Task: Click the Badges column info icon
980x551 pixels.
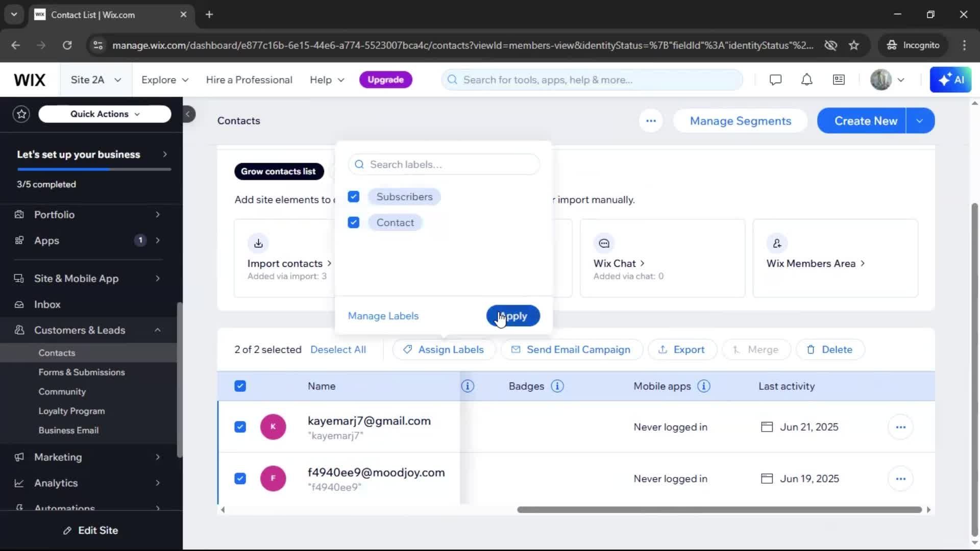Action: click(x=557, y=386)
